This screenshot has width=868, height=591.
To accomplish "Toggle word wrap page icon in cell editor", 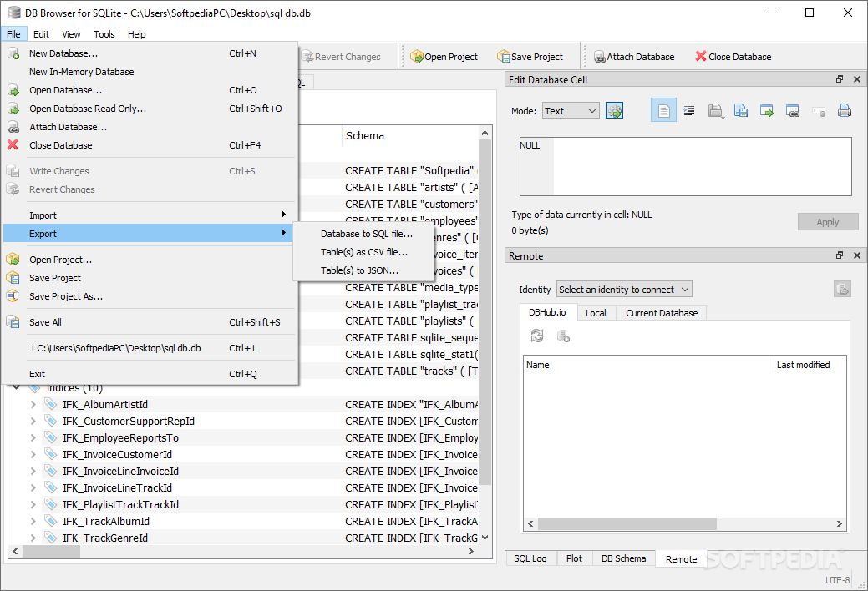I will coord(663,111).
